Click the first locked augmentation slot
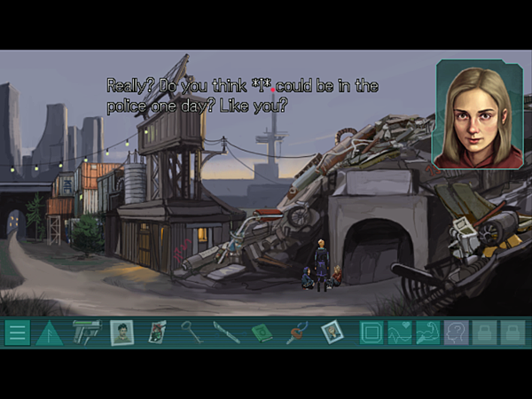The width and height of the screenshot is (532, 399). [484, 332]
